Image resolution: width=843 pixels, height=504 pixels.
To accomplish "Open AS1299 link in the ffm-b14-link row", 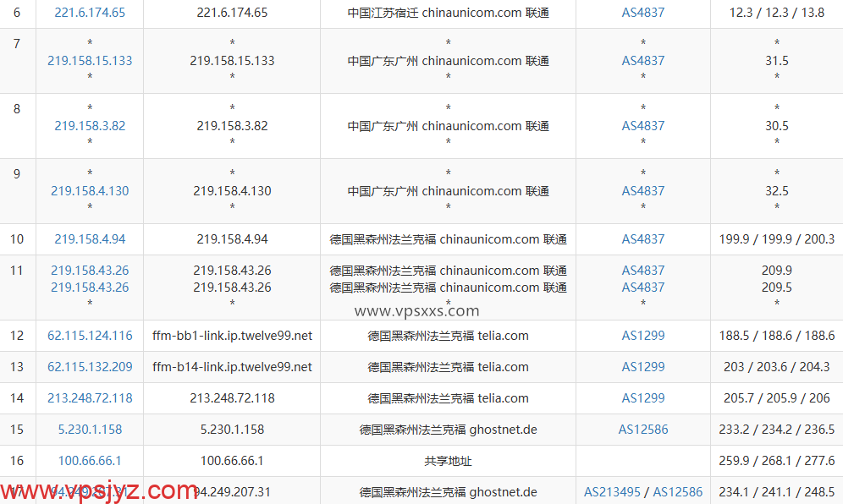I will pyautogui.click(x=643, y=367).
